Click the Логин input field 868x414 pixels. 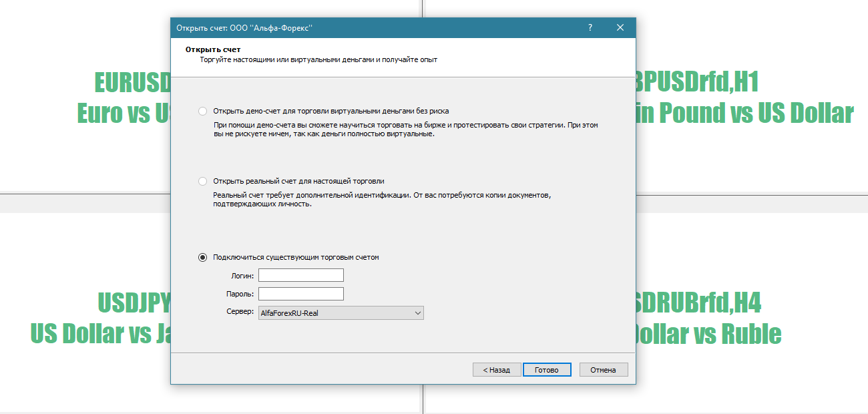point(301,275)
